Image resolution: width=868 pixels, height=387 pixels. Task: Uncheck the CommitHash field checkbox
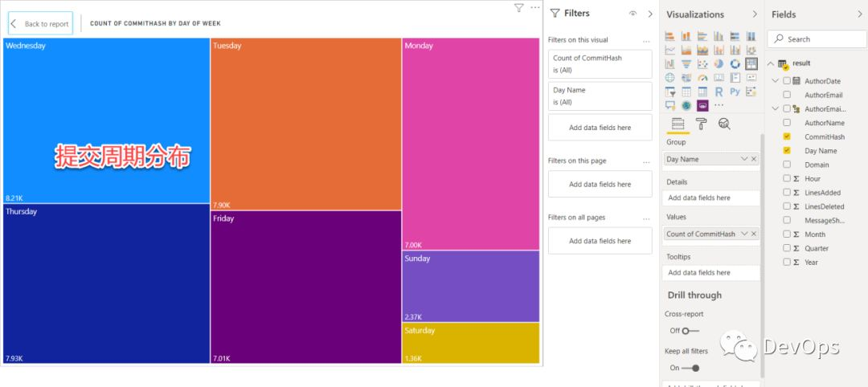point(787,137)
